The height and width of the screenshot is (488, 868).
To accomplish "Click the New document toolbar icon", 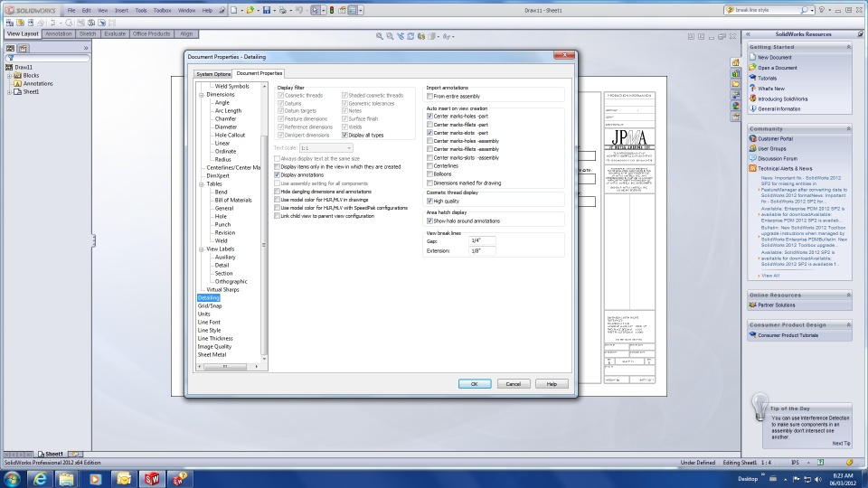I will (x=233, y=10).
